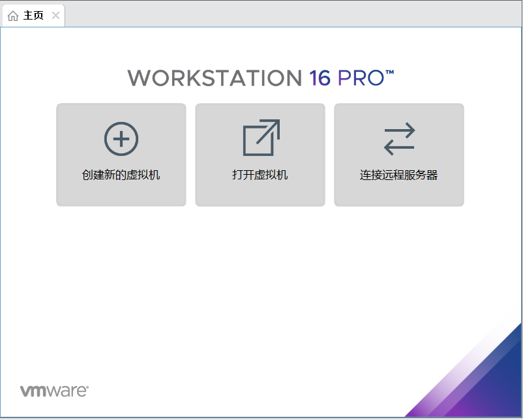Click the two-arrows icon for the remote server connection
This screenshot has width=523, height=420.
399,139
